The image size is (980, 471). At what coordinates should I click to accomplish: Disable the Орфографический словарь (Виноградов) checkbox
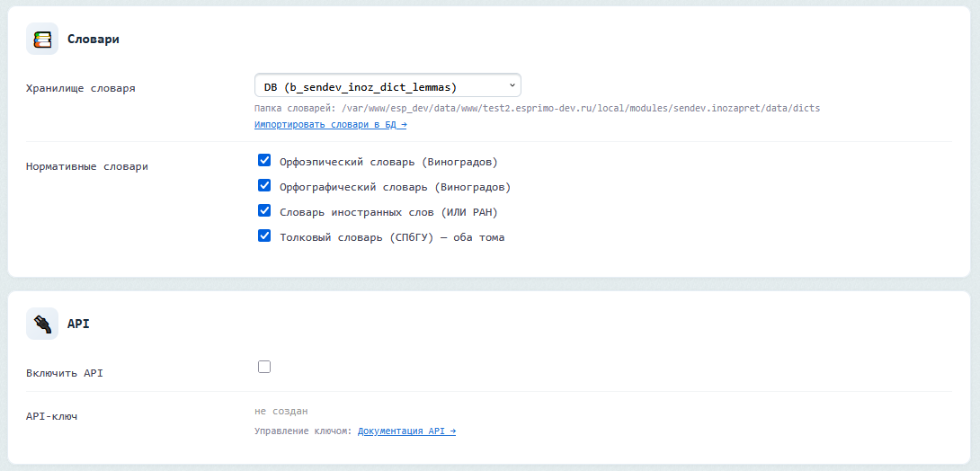click(264, 186)
